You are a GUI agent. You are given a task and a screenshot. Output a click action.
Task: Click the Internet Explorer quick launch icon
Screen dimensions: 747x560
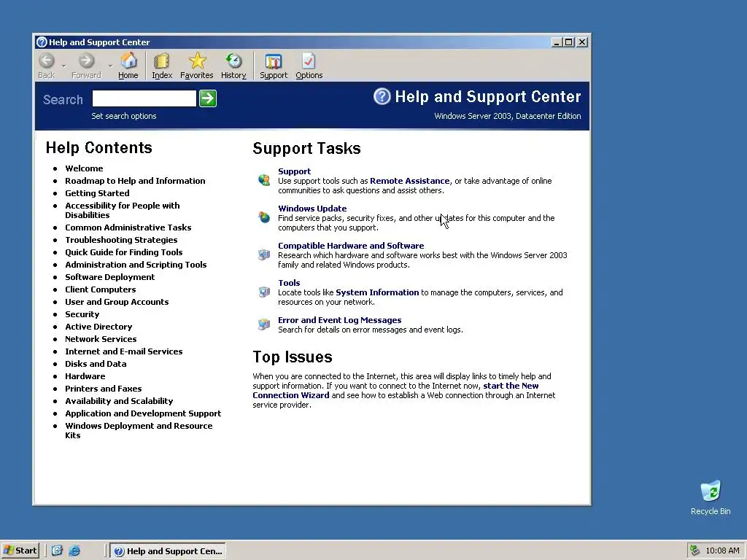(x=74, y=551)
